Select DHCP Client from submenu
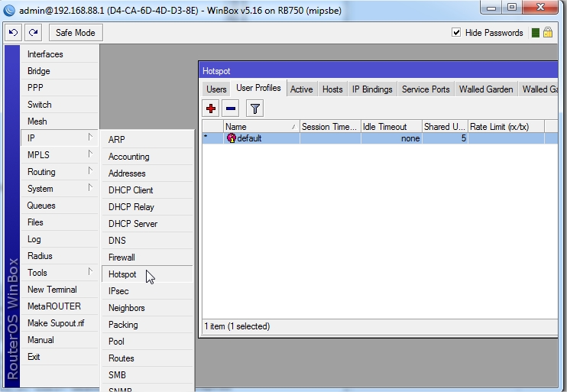Screen dimensions: 567x392 [147, 190]
